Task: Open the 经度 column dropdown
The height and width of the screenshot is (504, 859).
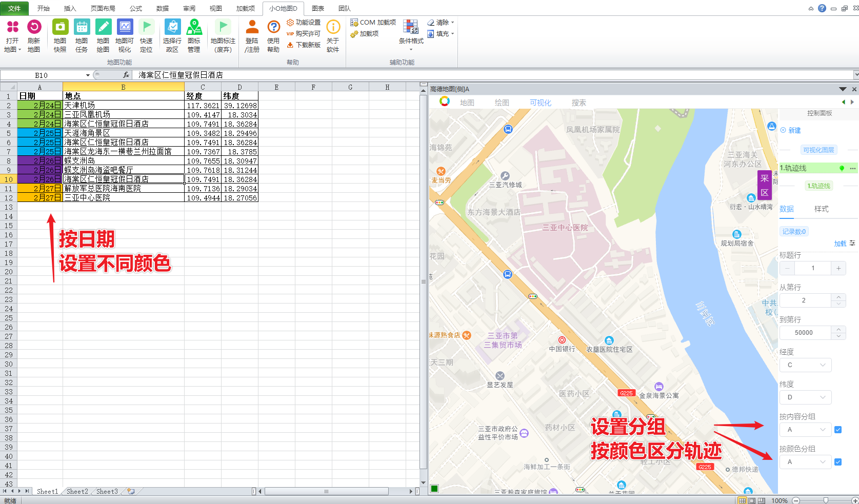Action: (x=806, y=365)
